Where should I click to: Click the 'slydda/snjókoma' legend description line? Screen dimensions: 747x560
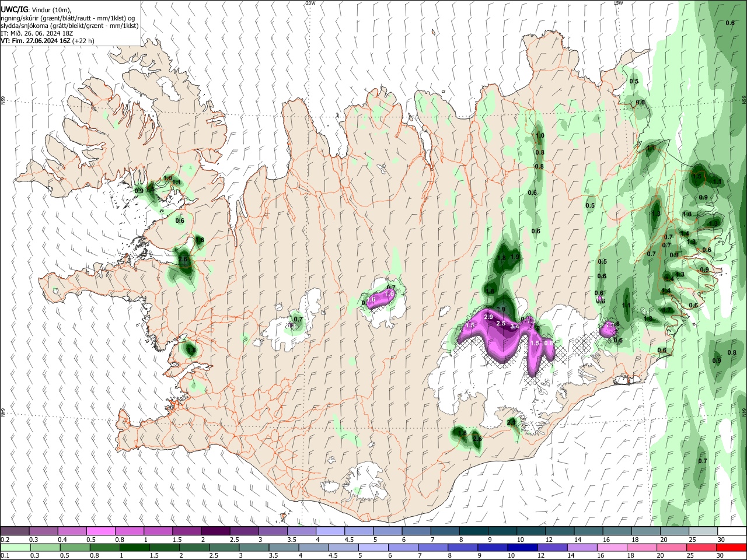click(69, 26)
